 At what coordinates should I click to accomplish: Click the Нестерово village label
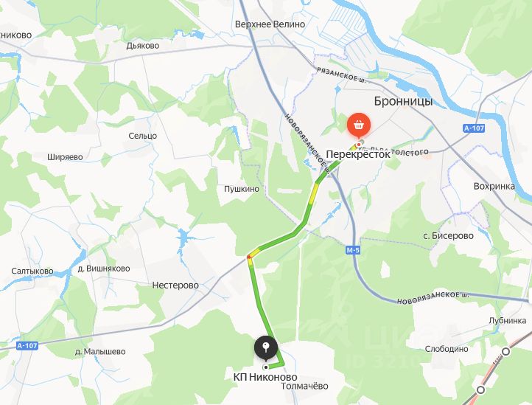pos(175,285)
